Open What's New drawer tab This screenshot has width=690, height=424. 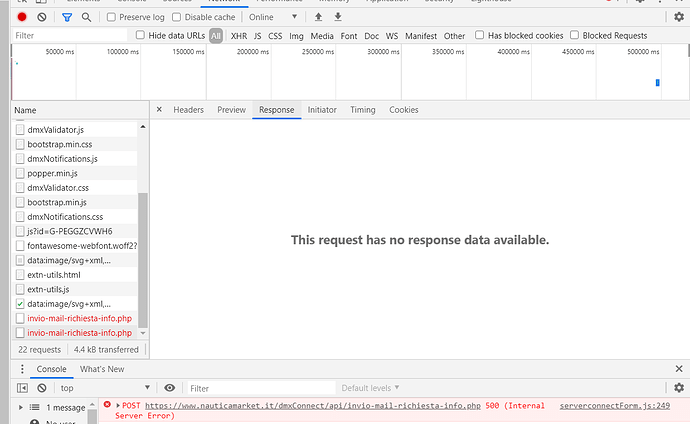coord(102,369)
